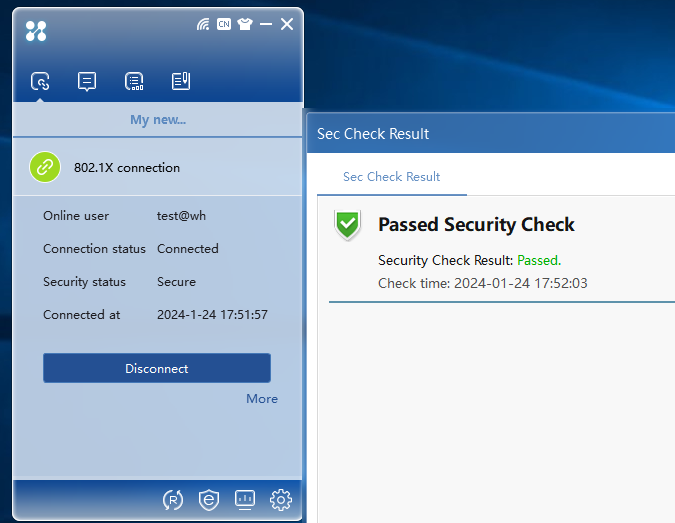Viewport: 675px width, 523px height.
Task: Change skin using the shirt icon
Action: click(x=245, y=24)
